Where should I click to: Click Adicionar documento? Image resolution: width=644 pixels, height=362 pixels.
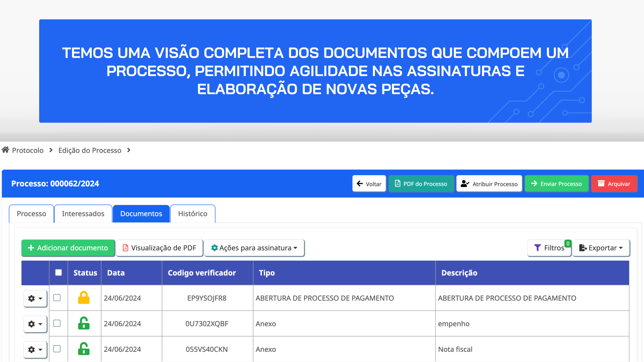pos(68,248)
